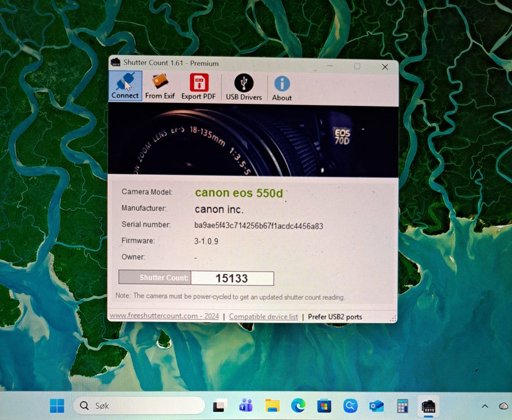Click manufacturer value canon inc.

pyautogui.click(x=219, y=209)
